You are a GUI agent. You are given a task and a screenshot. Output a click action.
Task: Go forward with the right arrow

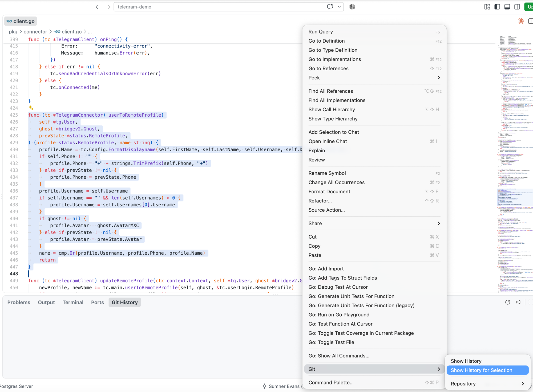click(x=108, y=7)
